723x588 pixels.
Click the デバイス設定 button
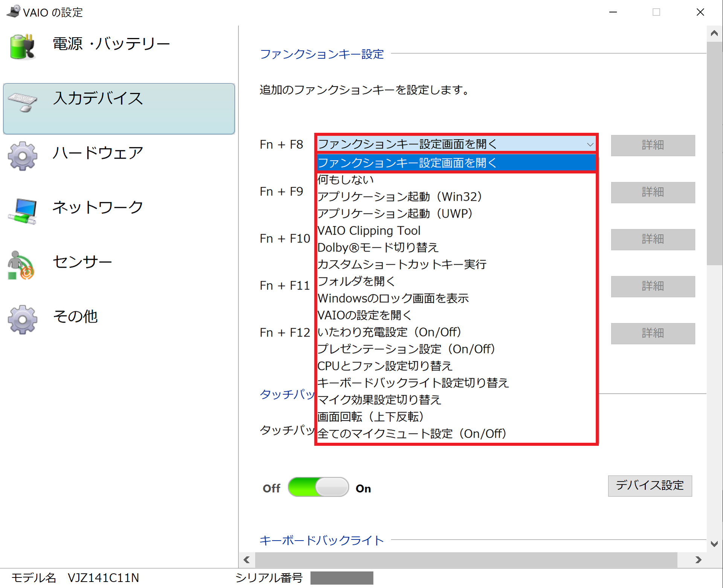click(650, 486)
